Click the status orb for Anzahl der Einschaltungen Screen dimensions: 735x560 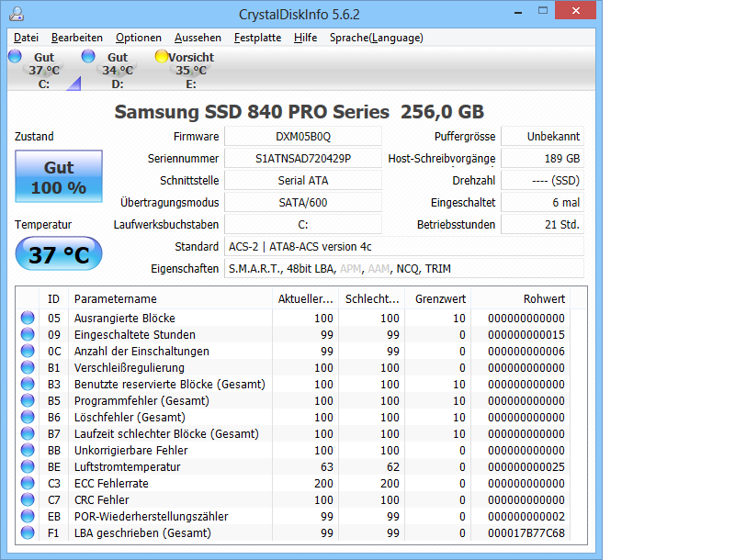pos(28,351)
